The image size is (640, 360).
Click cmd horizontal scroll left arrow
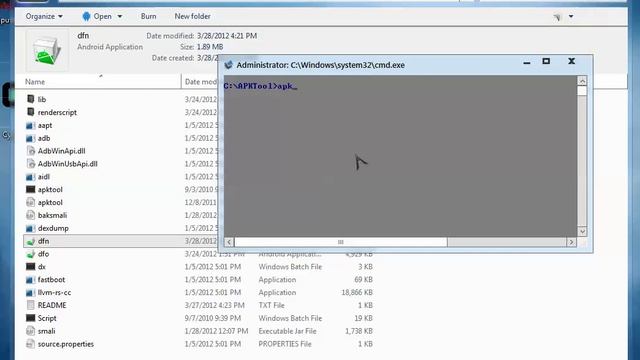point(229,242)
